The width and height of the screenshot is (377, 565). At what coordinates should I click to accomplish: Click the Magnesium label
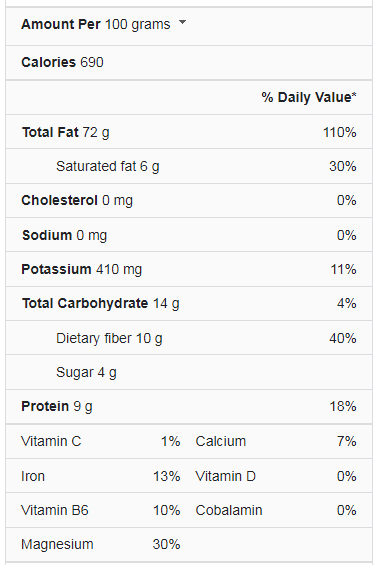[x=57, y=544]
